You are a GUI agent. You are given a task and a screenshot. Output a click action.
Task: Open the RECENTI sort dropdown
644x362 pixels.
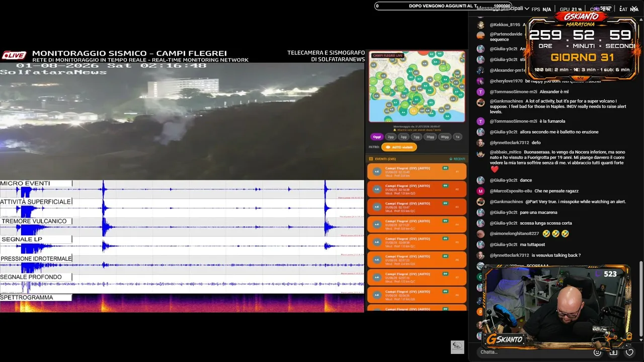coord(457,159)
